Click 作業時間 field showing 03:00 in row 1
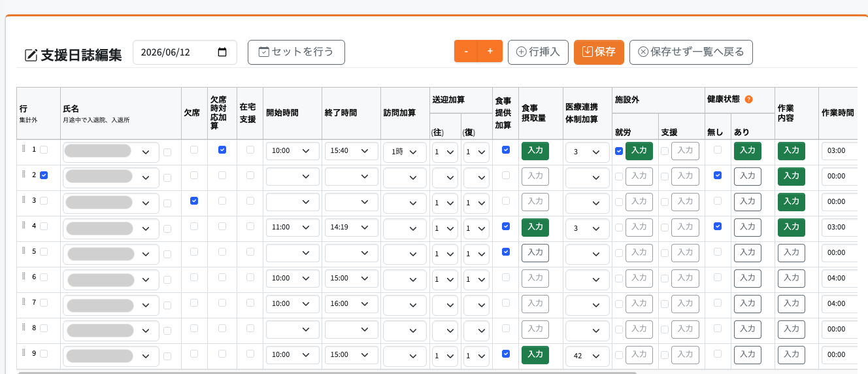The height and width of the screenshot is (374, 868). point(839,151)
